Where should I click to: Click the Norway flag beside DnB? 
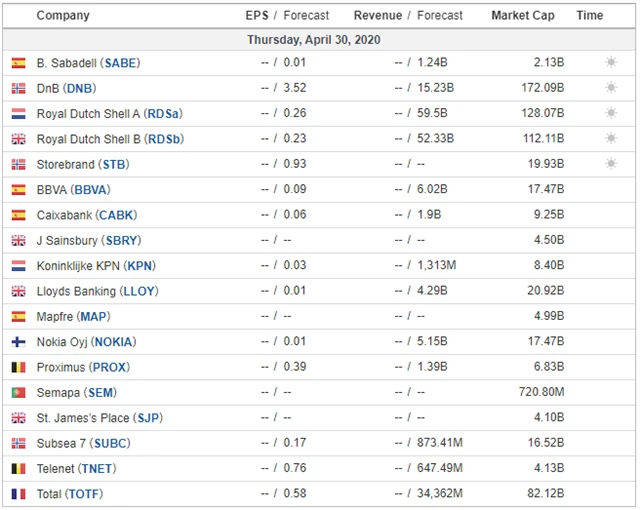pyautogui.click(x=18, y=88)
